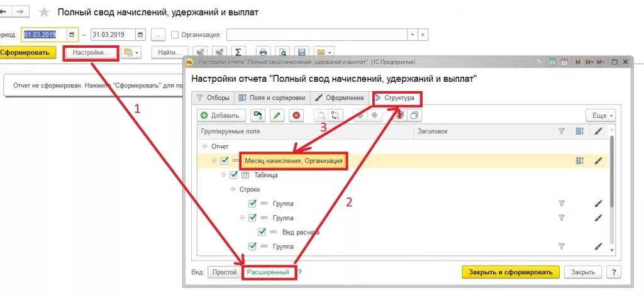Select the Месяц начисления, Организация row
Image resolution: width=644 pixels, height=300 pixels.
pyautogui.click(x=403, y=161)
